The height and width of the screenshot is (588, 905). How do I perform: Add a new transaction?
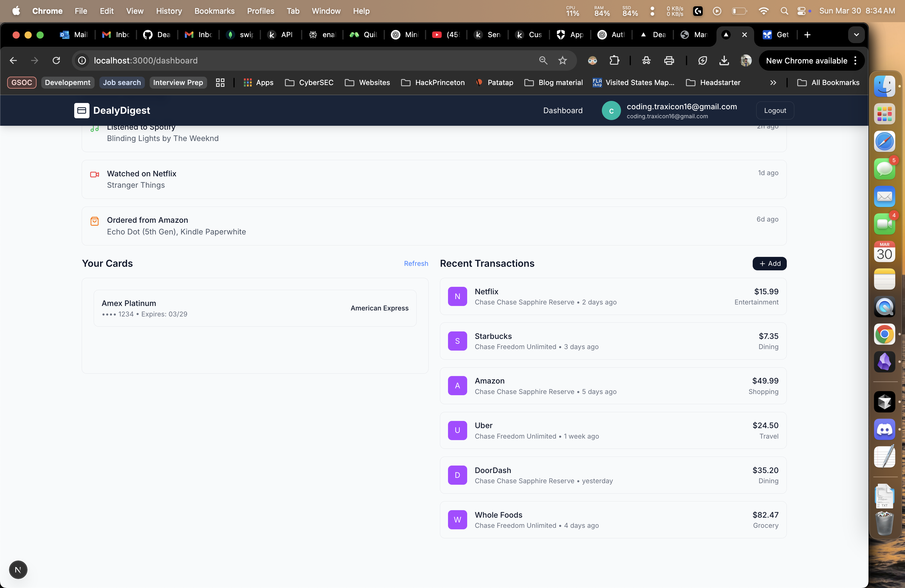coord(769,263)
